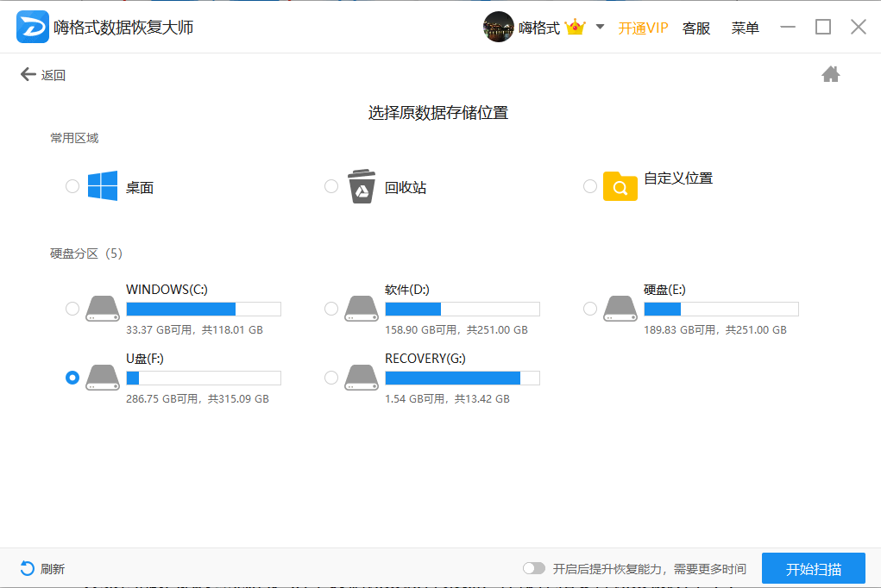Select the 回收站 radio button
This screenshot has height=588, width=881.
[x=331, y=186]
